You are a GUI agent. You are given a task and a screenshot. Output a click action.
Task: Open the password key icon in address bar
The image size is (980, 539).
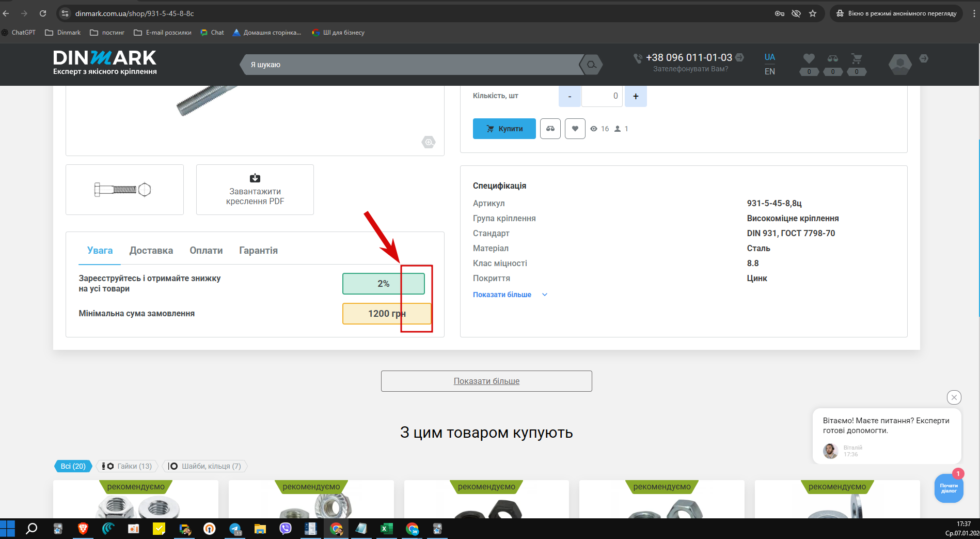(x=780, y=13)
